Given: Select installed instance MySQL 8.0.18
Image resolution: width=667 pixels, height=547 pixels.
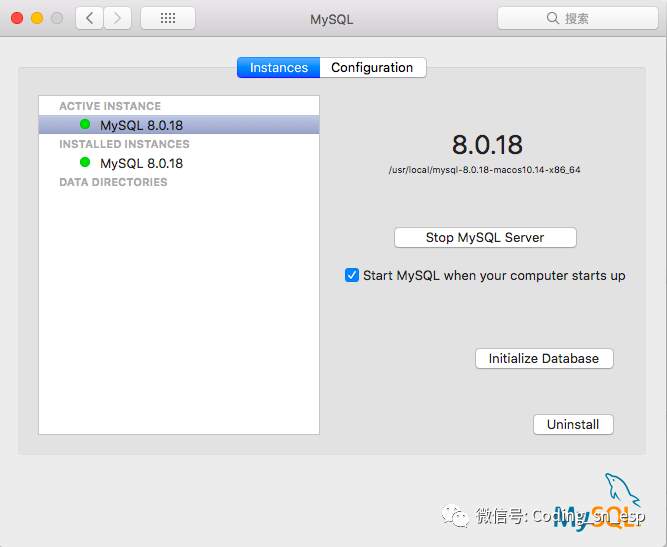Looking at the screenshot, I should (179, 163).
